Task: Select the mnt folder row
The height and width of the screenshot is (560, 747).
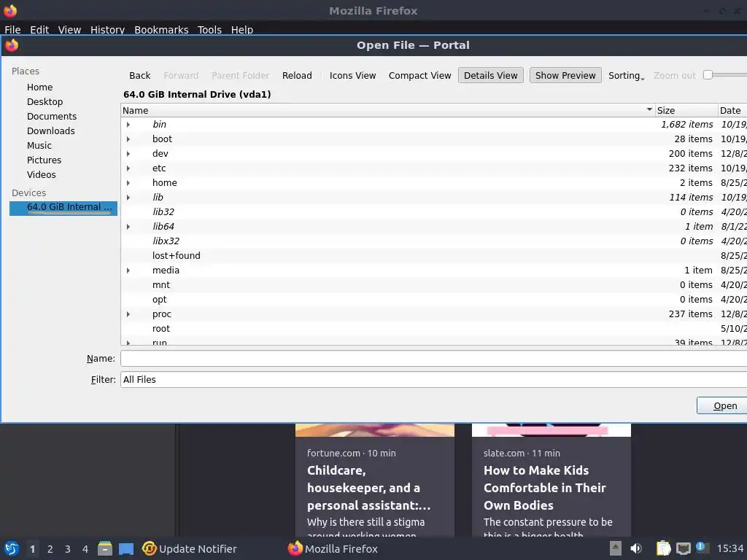Action: pos(433,285)
